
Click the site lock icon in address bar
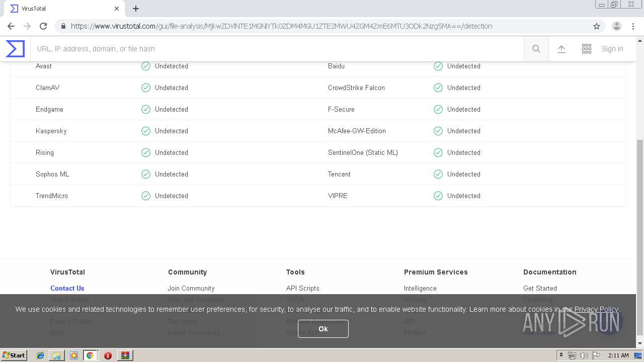(63, 26)
